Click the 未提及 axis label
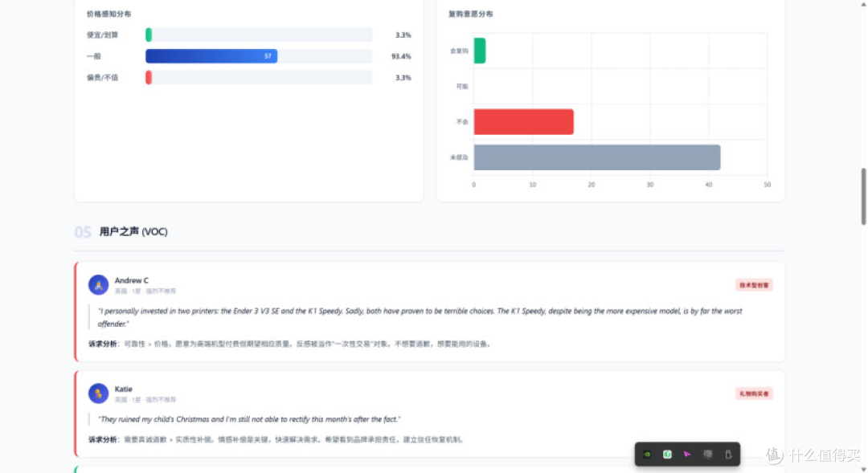Viewport: 868px width, 473px height. coord(459,157)
